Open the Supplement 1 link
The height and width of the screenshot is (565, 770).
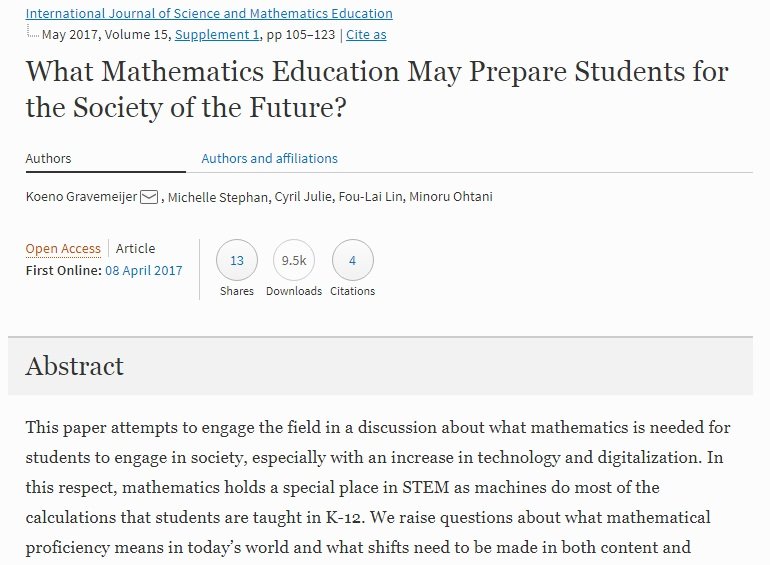tap(217, 34)
